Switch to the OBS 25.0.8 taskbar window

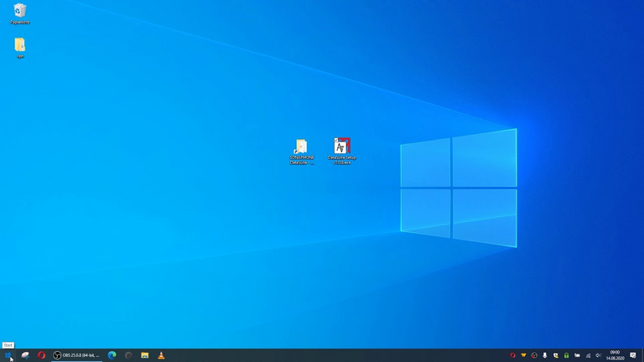[x=76, y=355]
